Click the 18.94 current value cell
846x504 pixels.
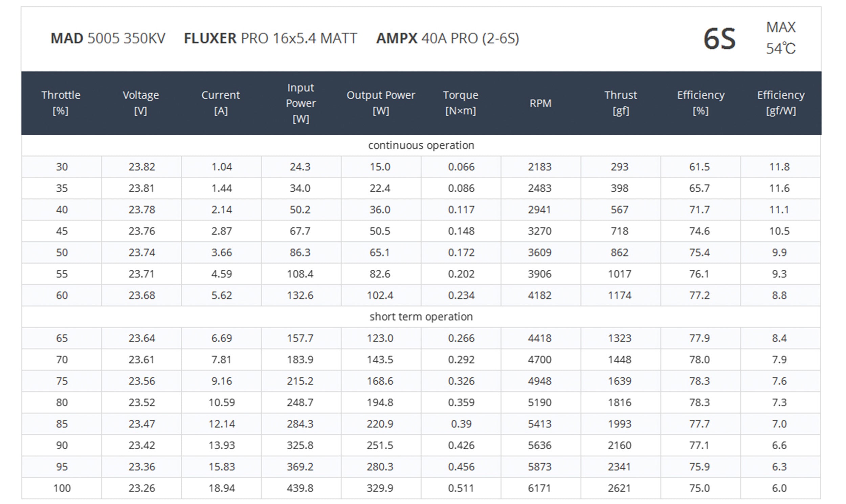point(222,488)
